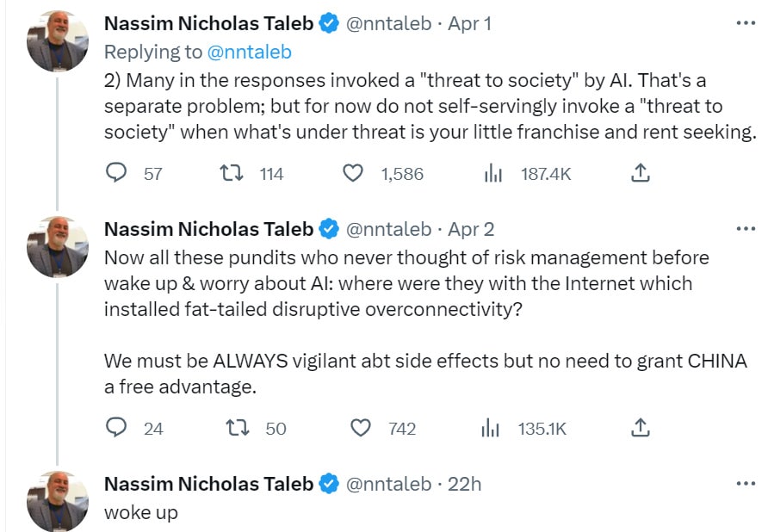Open the 22h tweet timestamp
The image size is (768, 532).
pyautogui.click(x=465, y=484)
